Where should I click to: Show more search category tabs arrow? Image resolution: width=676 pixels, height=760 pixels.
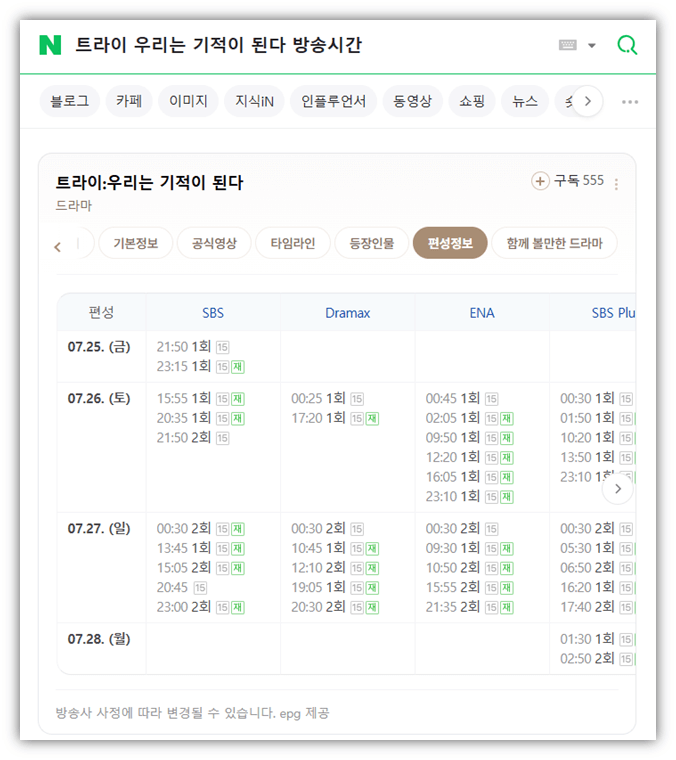[x=588, y=101]
